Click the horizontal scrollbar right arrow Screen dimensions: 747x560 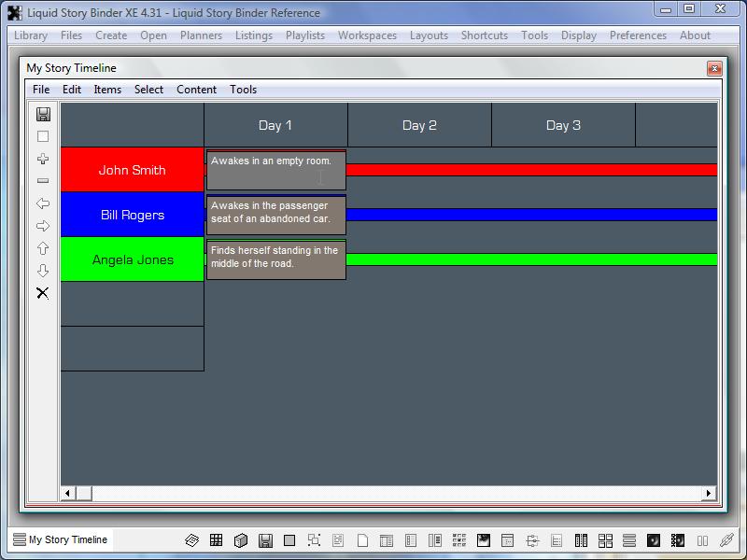coord(709,493)
